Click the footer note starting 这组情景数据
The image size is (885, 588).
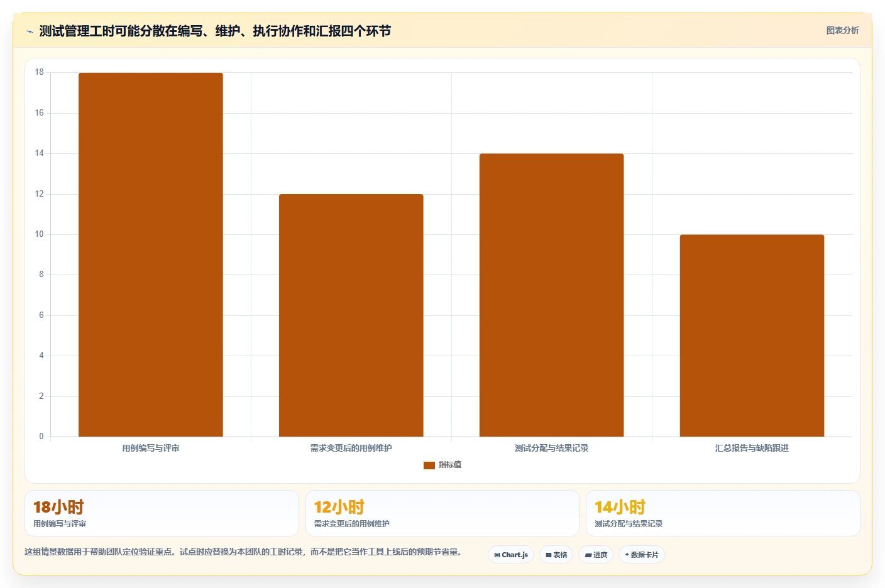[243, 552]
